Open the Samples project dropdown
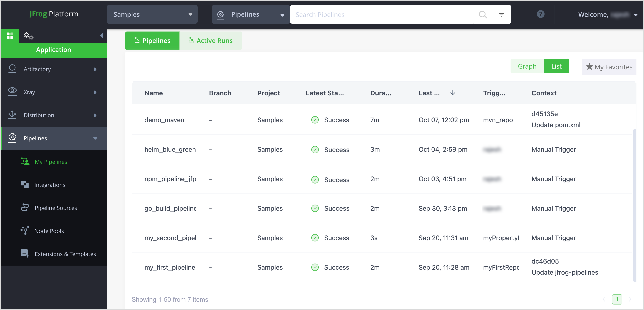The image size is (644, 310). (152, 15)
